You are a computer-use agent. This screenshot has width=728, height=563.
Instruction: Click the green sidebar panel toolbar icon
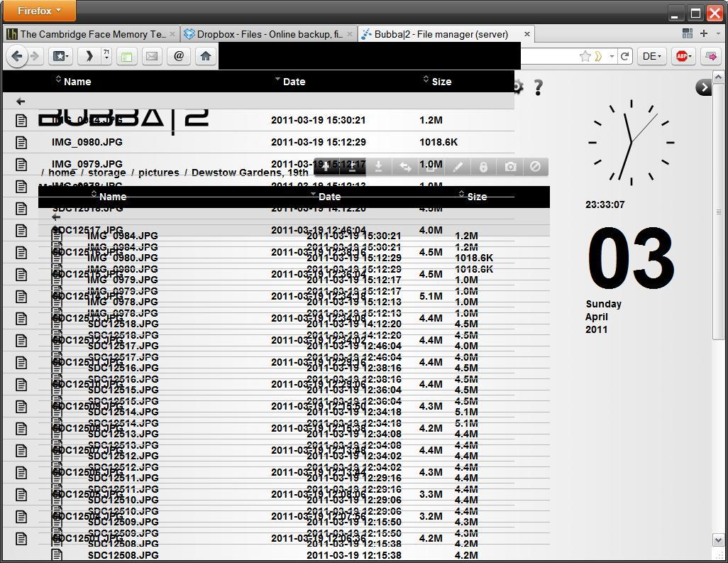click(127, 57)
